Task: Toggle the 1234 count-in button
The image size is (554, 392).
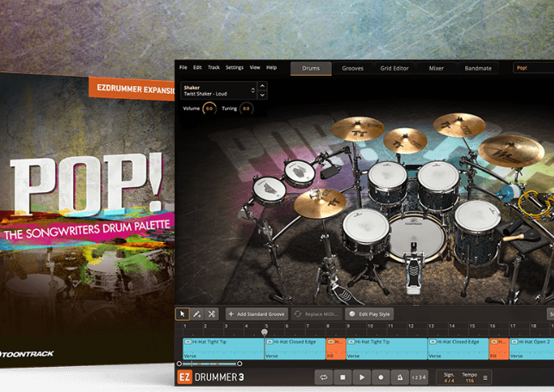Action: pyautogui.click(x=419, y=377)
